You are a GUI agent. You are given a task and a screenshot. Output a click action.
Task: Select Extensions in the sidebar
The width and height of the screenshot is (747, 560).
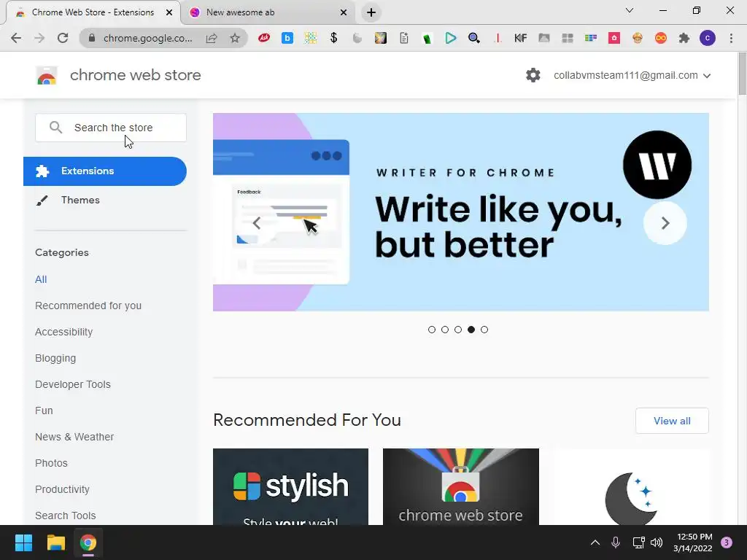point(105,171)
